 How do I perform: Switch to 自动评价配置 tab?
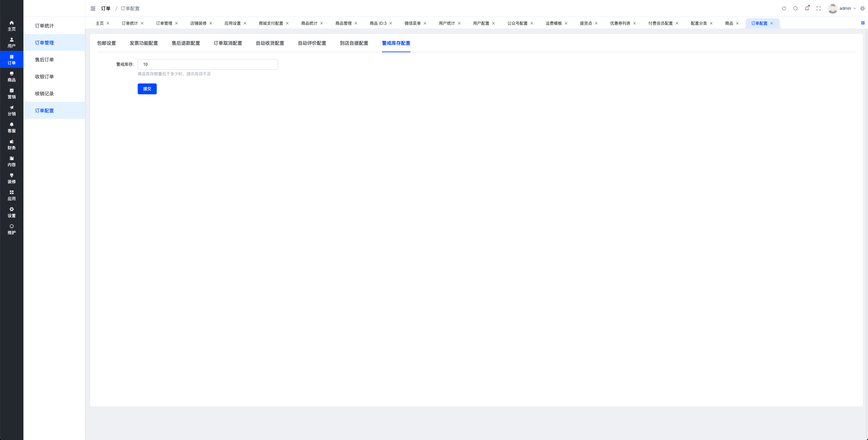tap(312, 43)
